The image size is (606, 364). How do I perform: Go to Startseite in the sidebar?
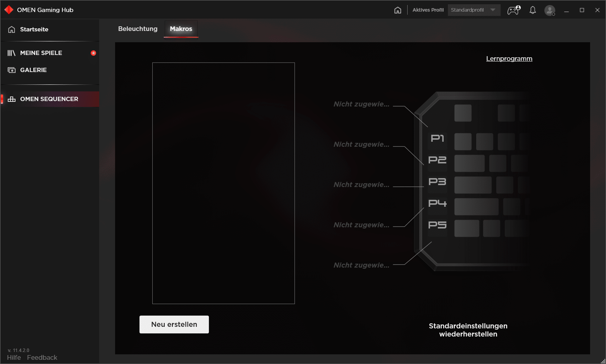point(34,29)
